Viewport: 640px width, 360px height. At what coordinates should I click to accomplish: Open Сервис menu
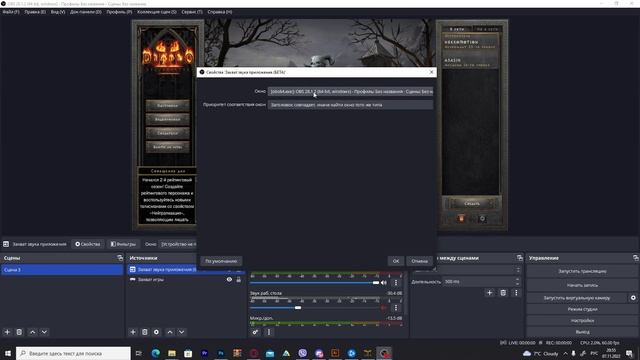coord(192,12)
